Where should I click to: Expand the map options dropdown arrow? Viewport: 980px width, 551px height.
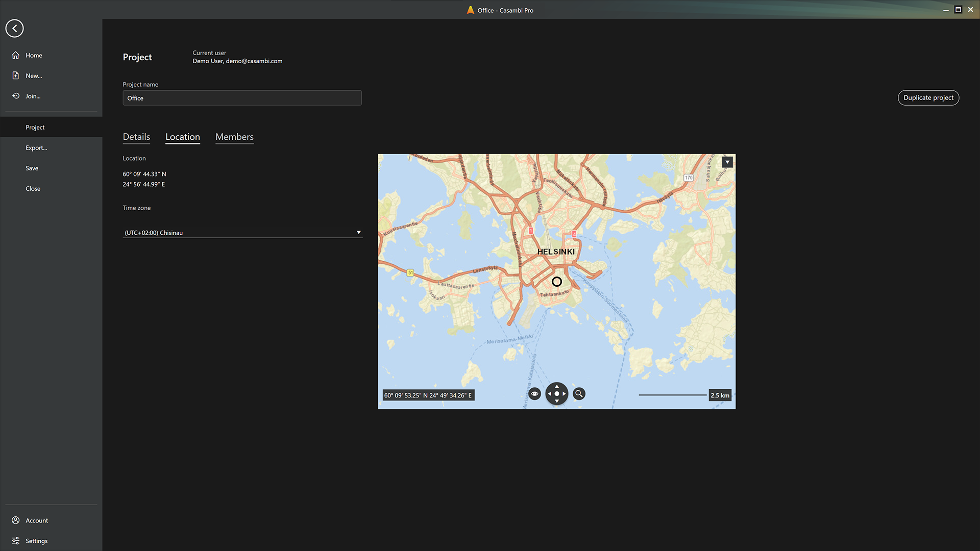(x=727, y=162)
